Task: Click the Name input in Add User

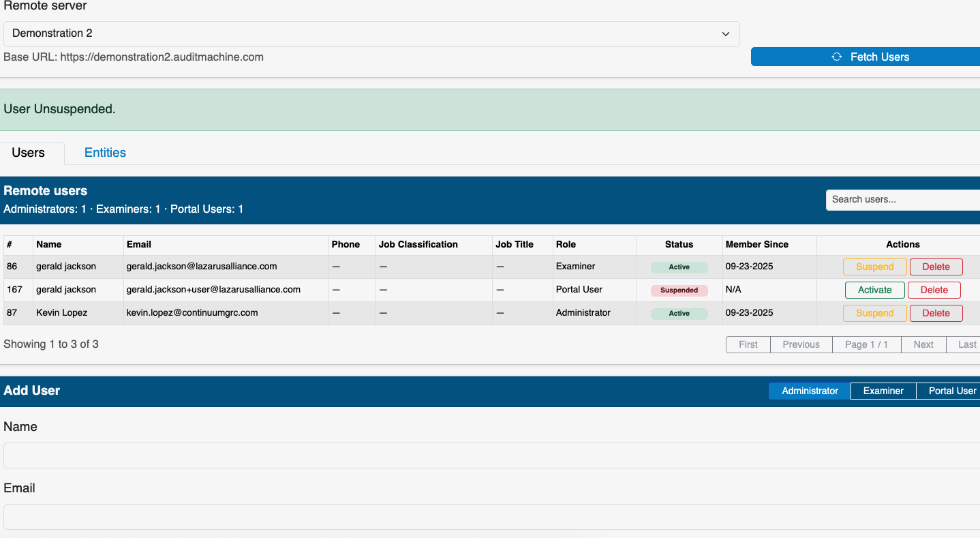Action: coord(490,455)
